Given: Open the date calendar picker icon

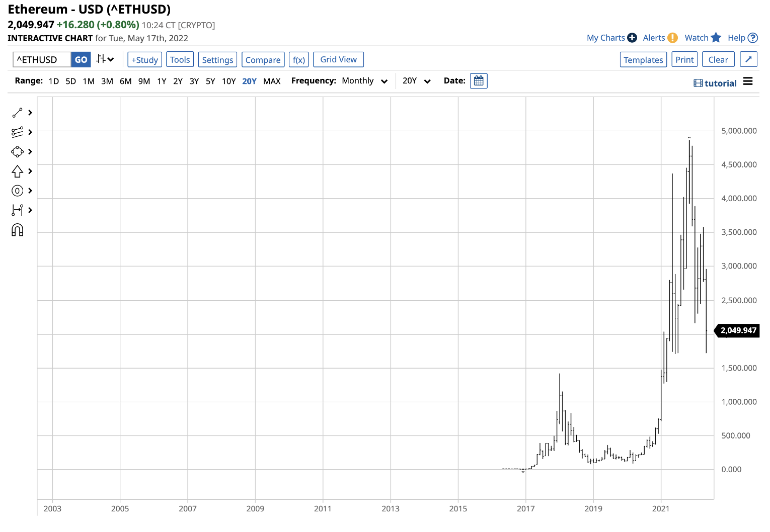Looking at the screenshot, I should 479,81.
